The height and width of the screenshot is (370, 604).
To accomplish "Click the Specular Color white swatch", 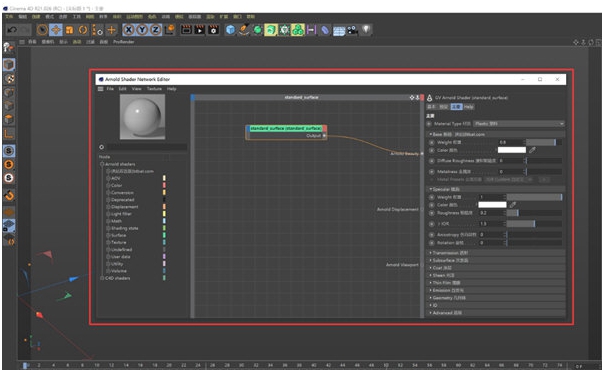I will pyautogui.click(x=492, y=205).
